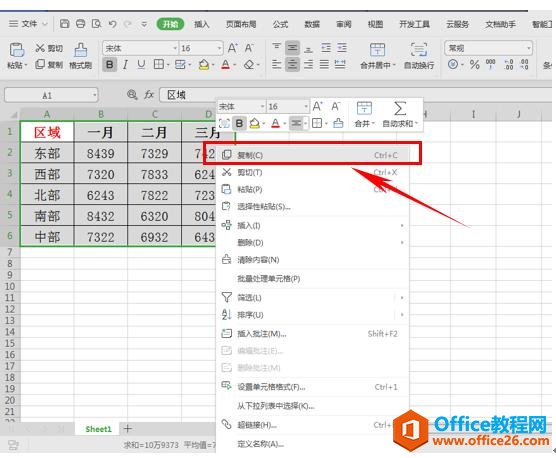
Task: Toggle Italic in the ribbon
Action: coord(125,65)
